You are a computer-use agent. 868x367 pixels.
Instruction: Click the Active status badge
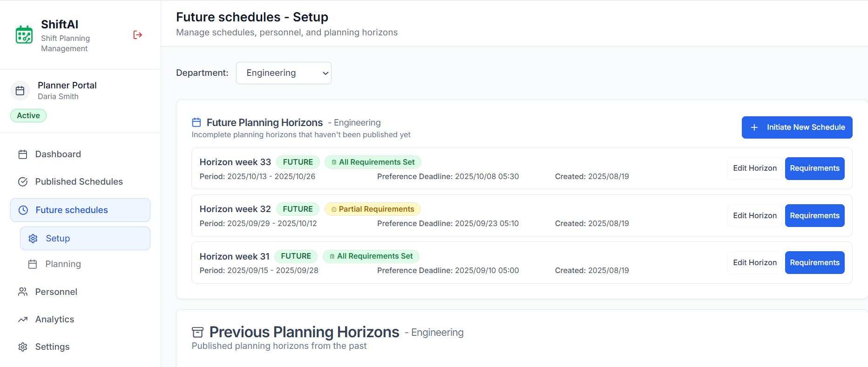pyautogui.click(x=28, y=116)
